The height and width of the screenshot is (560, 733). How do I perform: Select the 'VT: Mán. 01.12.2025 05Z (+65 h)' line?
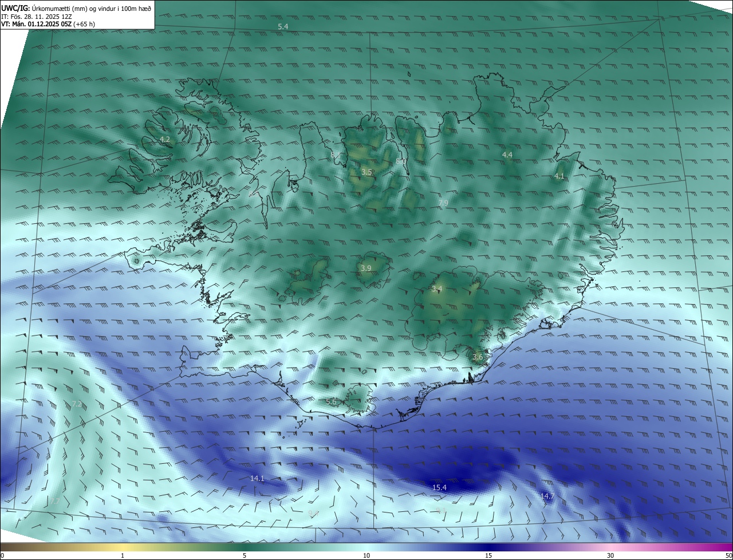(x=48, y=24)
